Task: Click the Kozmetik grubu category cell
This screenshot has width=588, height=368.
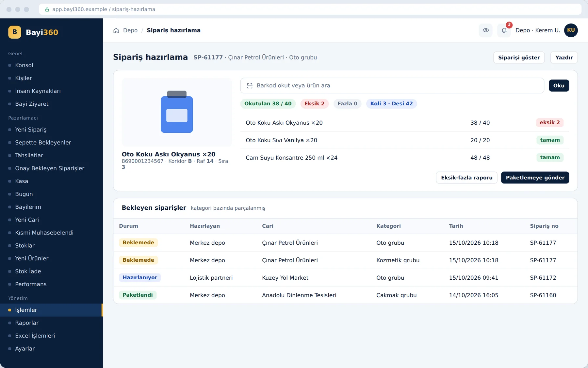Action: click(x=398, y=260)
